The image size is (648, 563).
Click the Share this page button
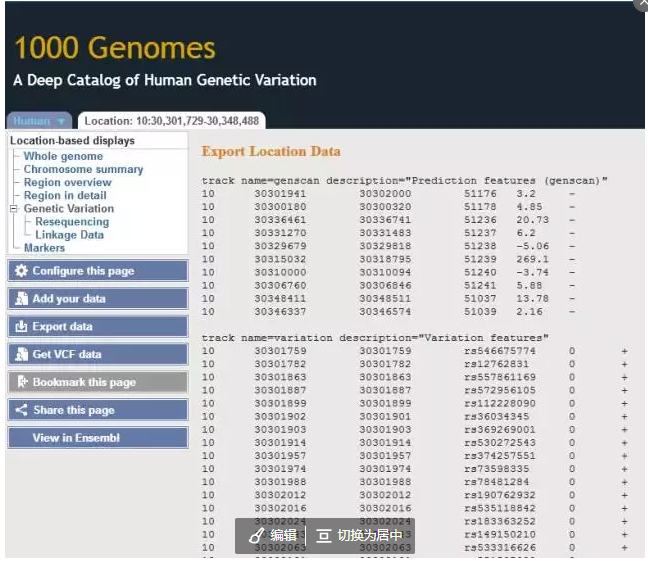pos(98,410)
